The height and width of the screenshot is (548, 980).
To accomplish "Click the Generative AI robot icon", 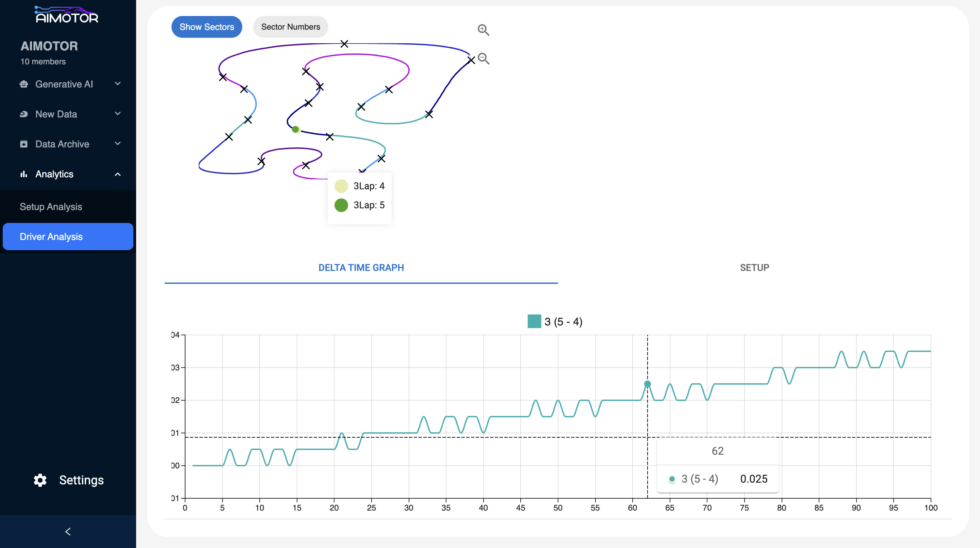I will pyautogui.click(x=24, y=84).
